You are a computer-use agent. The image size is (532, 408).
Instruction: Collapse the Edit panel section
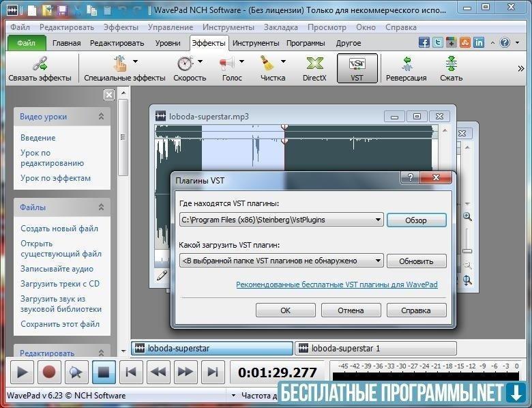pos(101,353)
